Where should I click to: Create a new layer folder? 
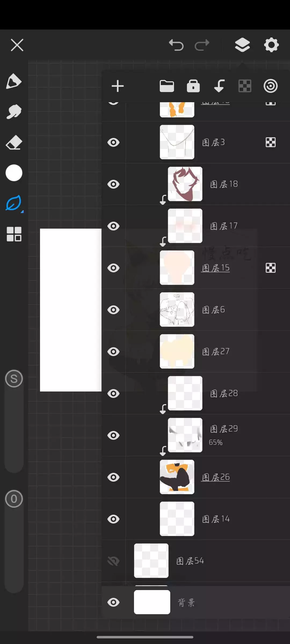click(167, 86)
